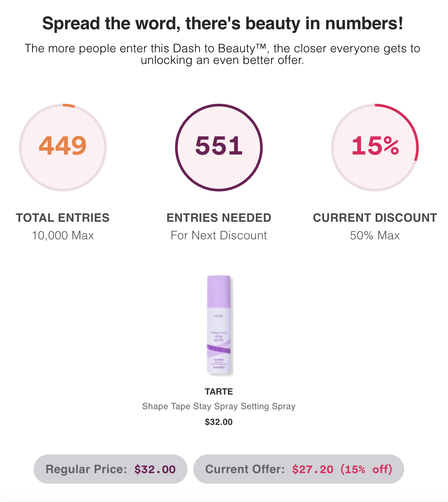
Task: Click the ENTRIES NEEDED label
Action: pos(219,218)
